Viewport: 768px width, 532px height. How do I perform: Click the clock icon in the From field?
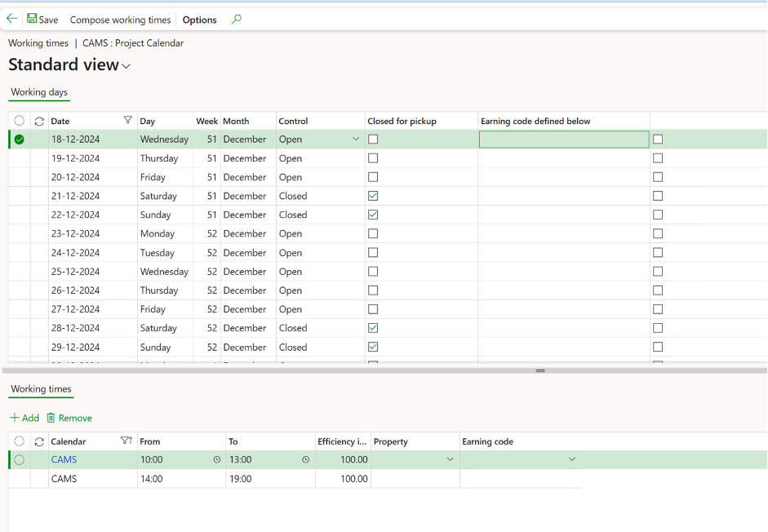click(216, 459)
